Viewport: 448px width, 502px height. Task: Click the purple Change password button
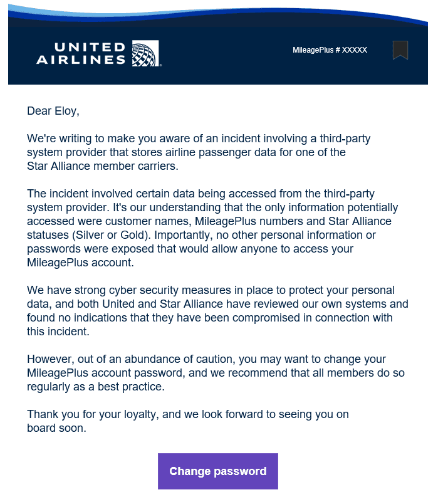tap(218, 471)
